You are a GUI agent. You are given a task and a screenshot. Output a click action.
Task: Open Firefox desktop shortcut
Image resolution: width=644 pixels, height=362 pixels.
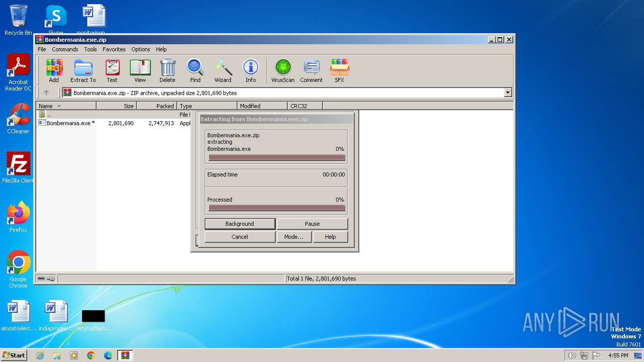(x=18, y=217)
